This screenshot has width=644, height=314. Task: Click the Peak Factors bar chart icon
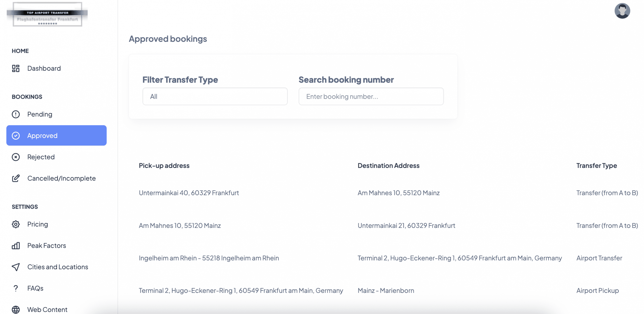click(x=16, y=246)
